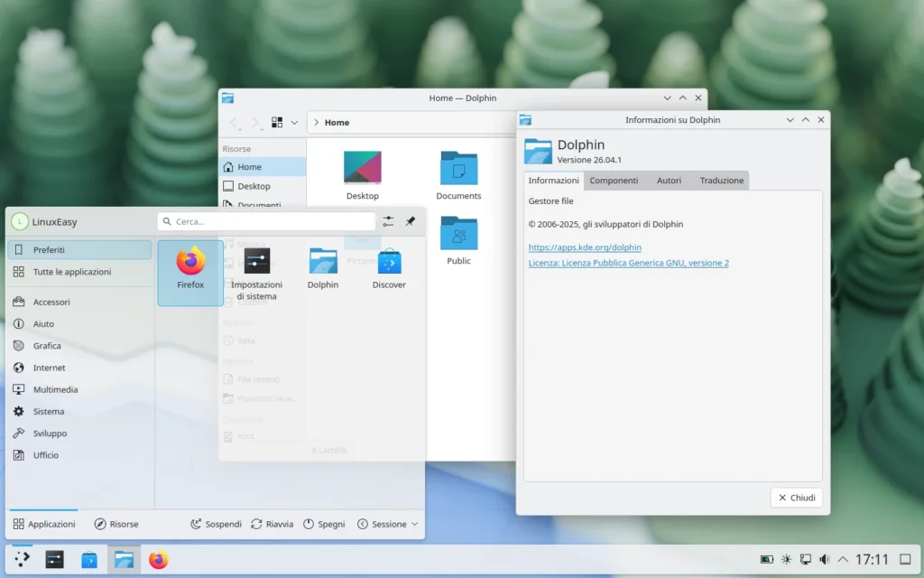Screen dimensions: 924x578
Task: Switch to the Traduzione tab
Action: point(722,181)
